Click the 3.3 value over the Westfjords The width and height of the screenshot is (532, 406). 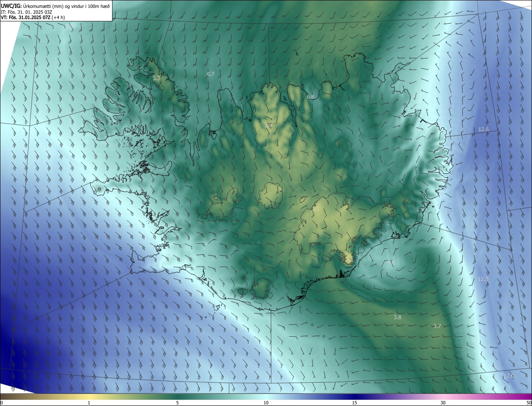point(156,78)
